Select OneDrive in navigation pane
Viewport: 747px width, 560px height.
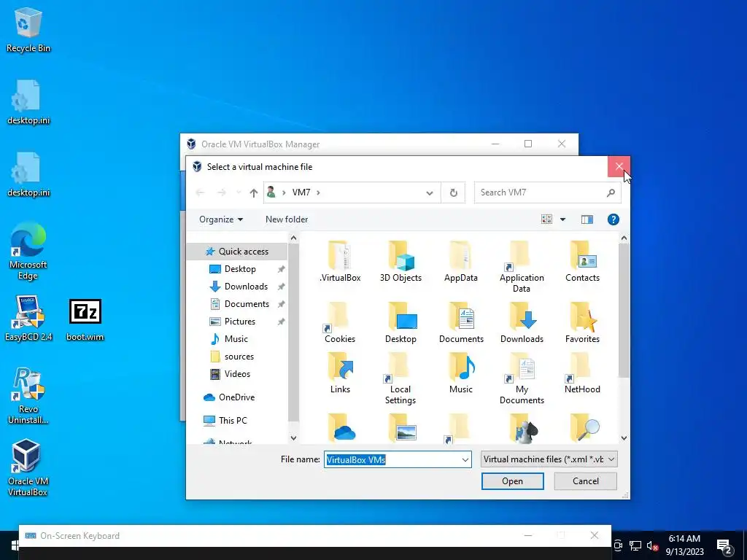(236, 397)
